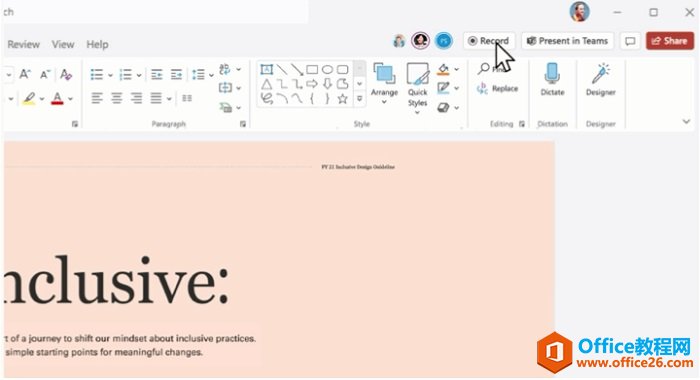
Task: Open the Review tab
Action: (x=24, y=44)
